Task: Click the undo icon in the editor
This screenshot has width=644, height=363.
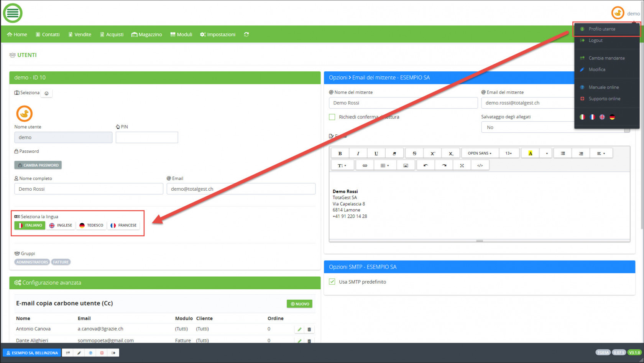Action: pos(425,165)
